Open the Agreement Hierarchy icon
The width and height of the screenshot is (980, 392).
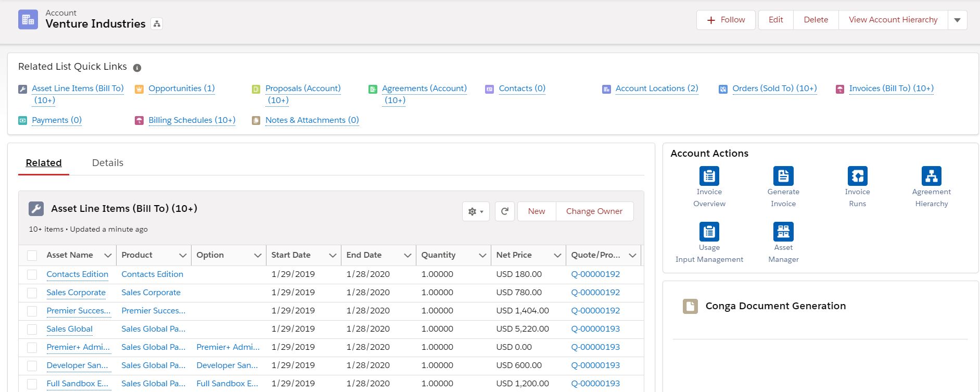[931, 176]
